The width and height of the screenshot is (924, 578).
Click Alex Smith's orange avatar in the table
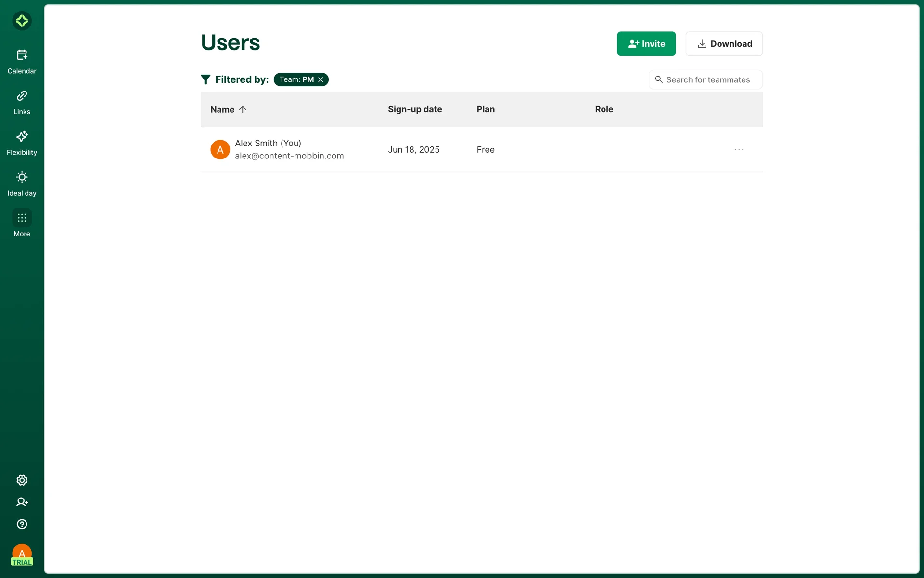(220, 150)
